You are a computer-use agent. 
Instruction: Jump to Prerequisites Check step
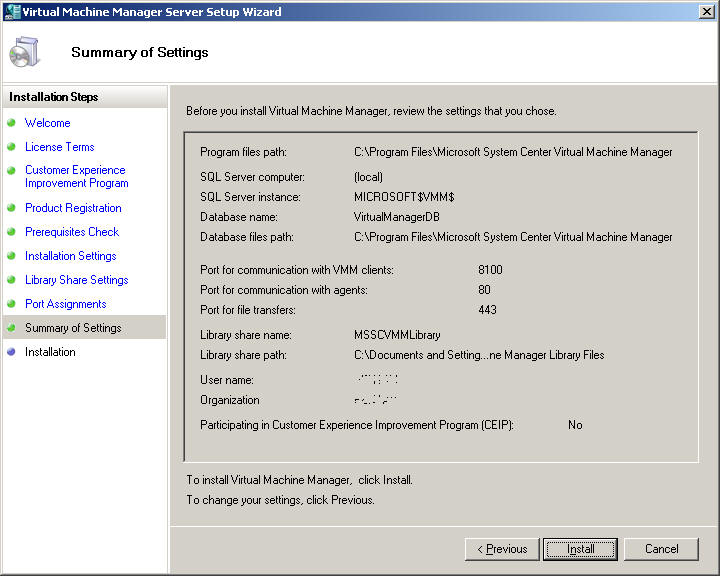(x=72, y=232)
